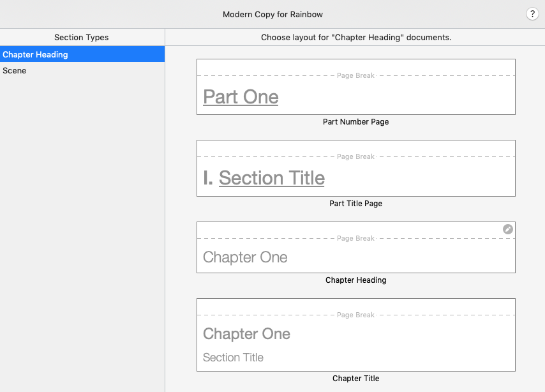This screenshot has height=392, width=545.
Task: Select Scene section type
Action: pyautogui.click(x=82, y=70)
